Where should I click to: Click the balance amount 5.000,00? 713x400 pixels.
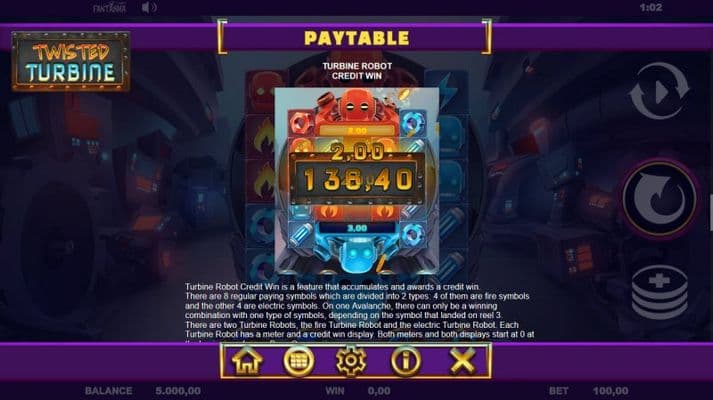178,391
